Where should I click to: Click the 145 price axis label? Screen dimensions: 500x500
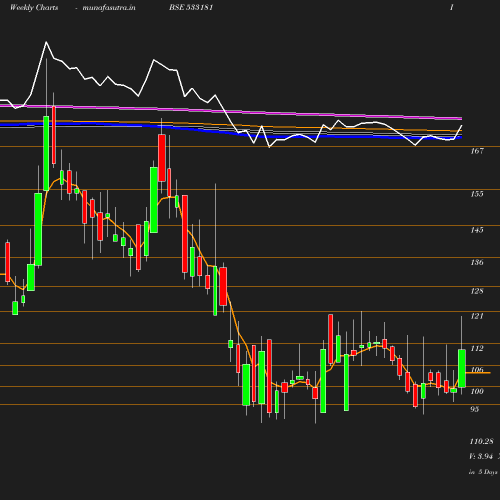coord(477,230)
